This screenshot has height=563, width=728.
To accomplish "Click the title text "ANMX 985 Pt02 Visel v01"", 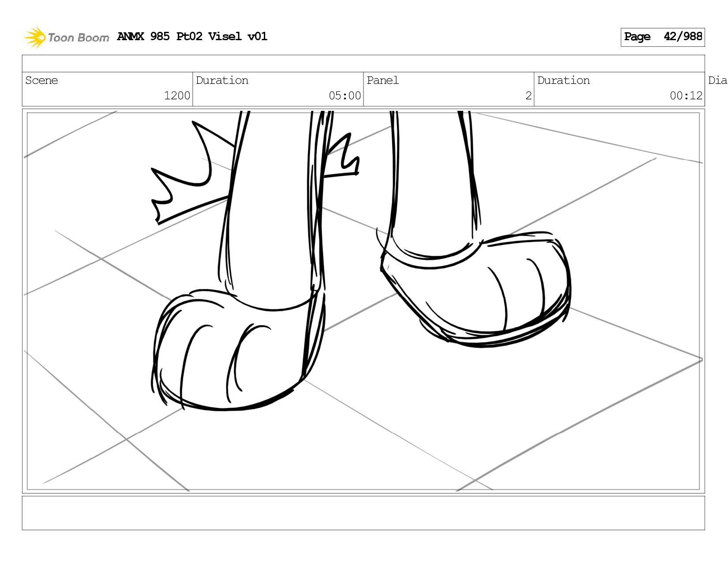I will (x=192, y=36).
